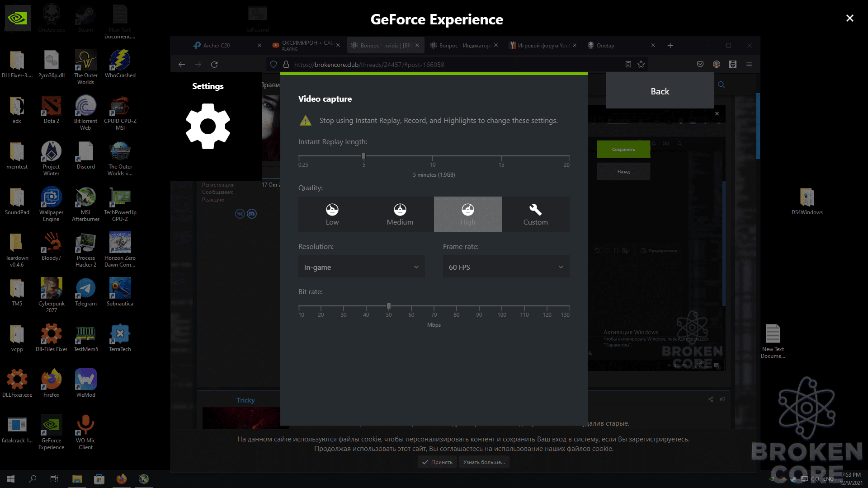Open the Frame rate dropdown
This screenshot has width=868, height=488.
[x=506, y=267]
